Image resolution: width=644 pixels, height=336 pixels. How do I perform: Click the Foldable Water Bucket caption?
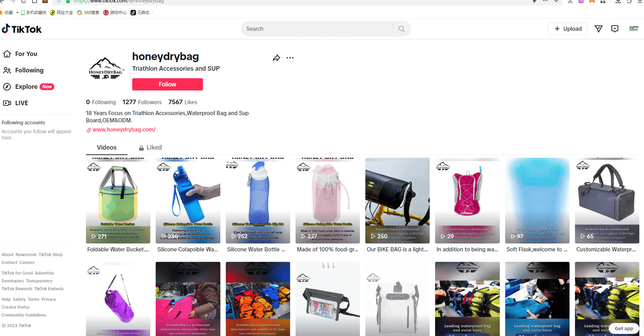(118, 250)
